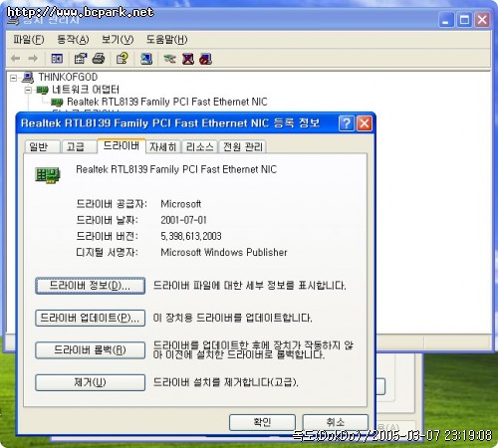This screenshot has height=448, width=498.
Task: Click the Microsoft Windows Publisher signer text
Action: [x=224, y=252]
